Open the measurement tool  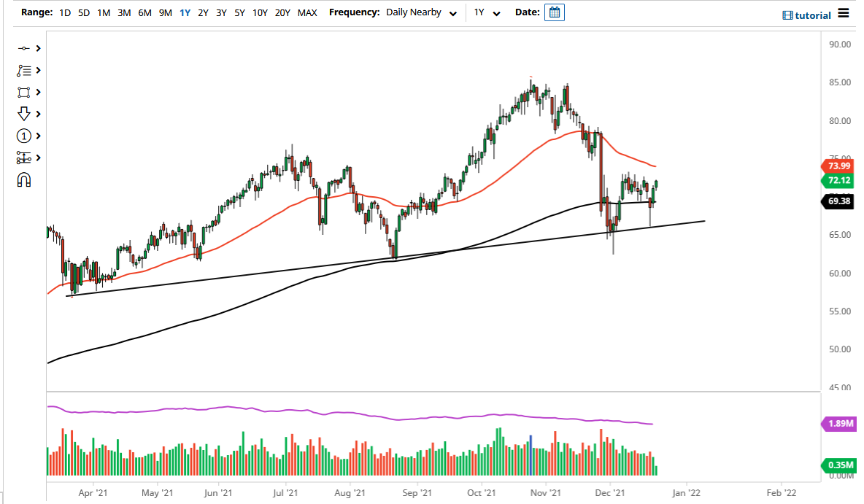[x=24, y=158]
